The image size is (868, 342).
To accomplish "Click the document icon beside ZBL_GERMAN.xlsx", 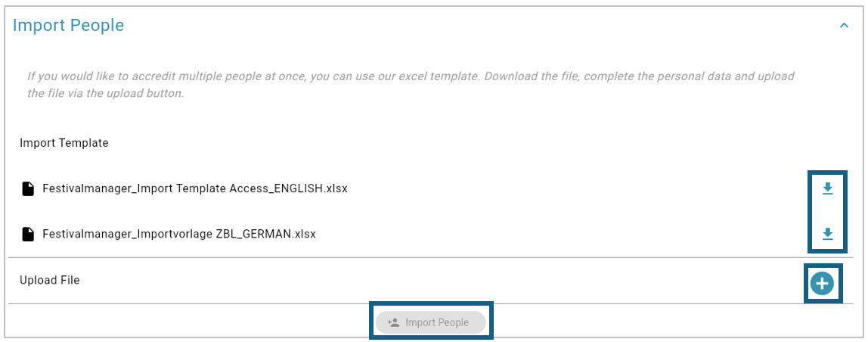I will pos(28,235).
